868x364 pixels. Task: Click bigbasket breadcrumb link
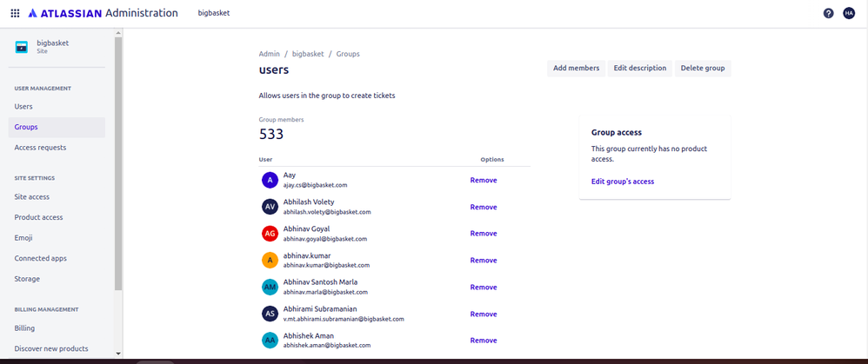[x=308, y=54]
